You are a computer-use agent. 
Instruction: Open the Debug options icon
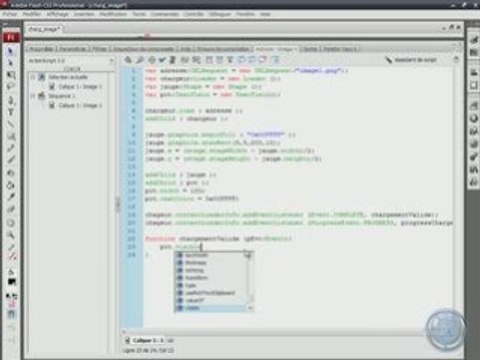[x=196, y=60]
